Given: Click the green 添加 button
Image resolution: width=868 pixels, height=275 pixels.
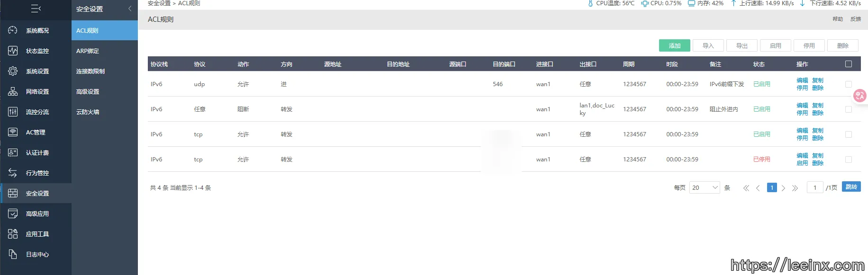Looking at the screenshot, I should point(674,45).
